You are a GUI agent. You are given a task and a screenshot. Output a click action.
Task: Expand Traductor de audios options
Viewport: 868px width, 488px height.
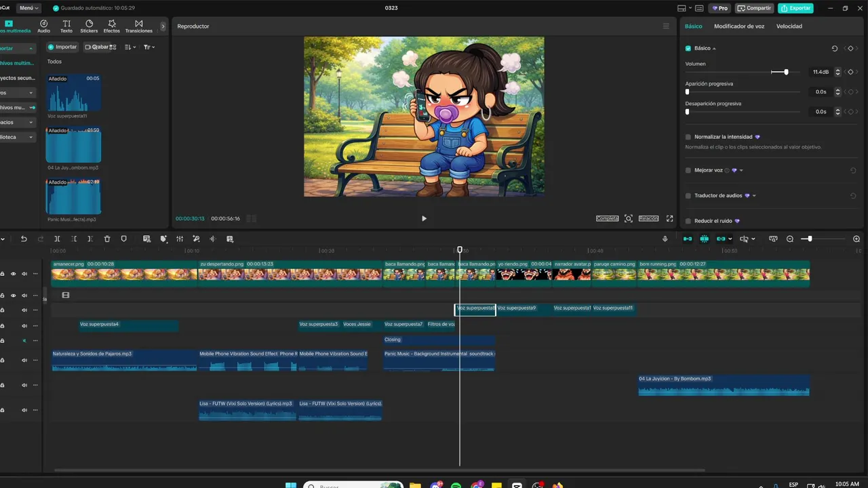754,196
